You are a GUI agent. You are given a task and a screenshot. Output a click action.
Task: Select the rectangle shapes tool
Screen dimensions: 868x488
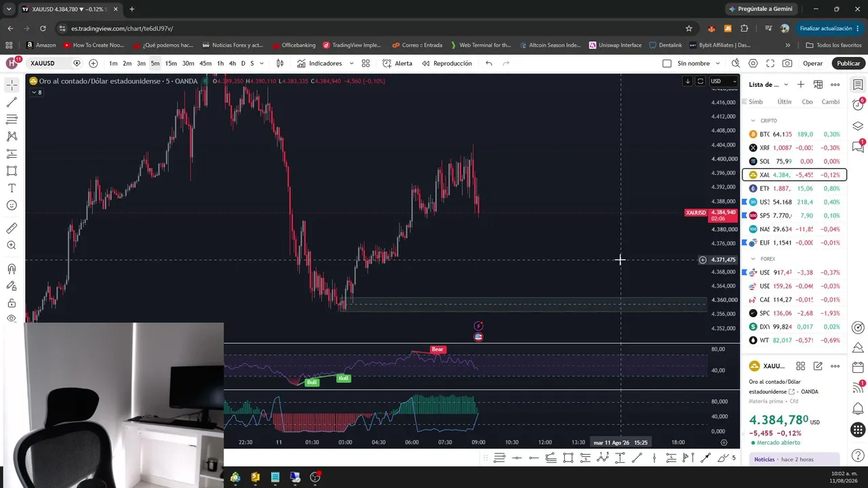tap(12, 171)
